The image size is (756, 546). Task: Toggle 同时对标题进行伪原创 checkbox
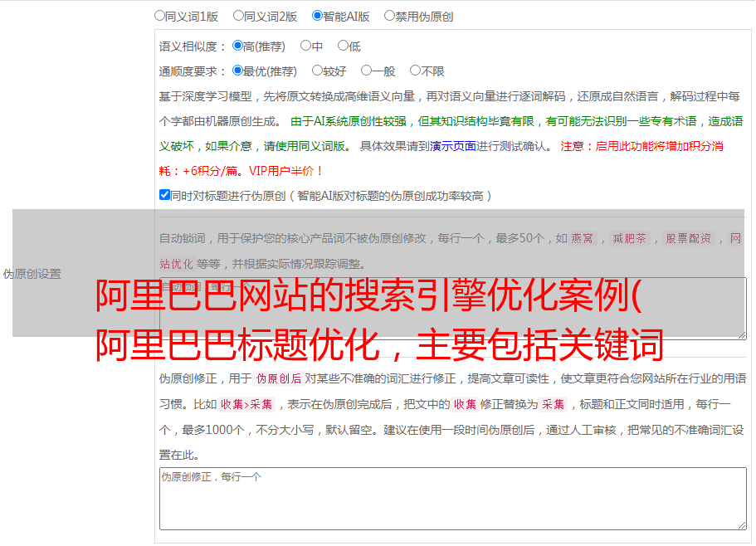click(164, 195)
